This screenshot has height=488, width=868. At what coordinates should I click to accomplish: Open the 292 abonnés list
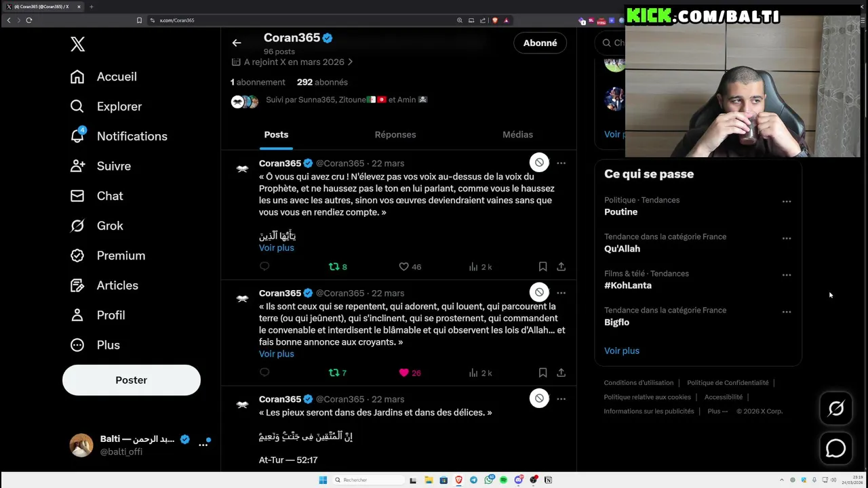pos(322,82)
